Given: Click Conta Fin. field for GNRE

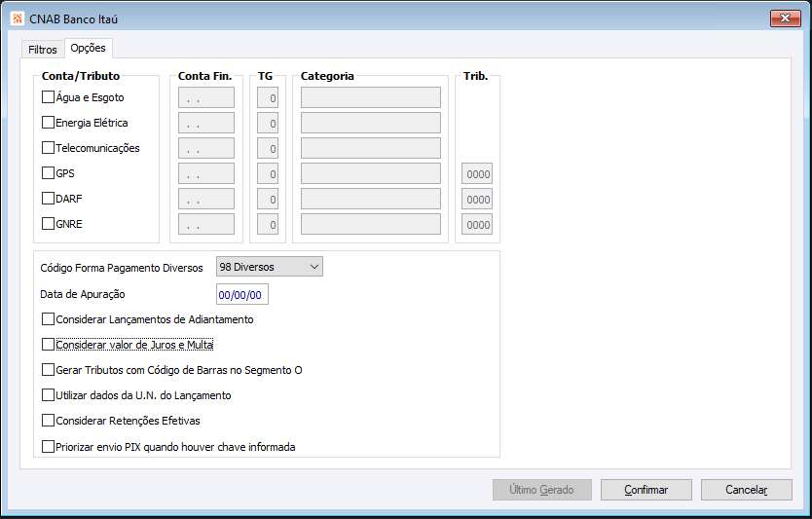Looking at the screenshot, I should 206,224.
